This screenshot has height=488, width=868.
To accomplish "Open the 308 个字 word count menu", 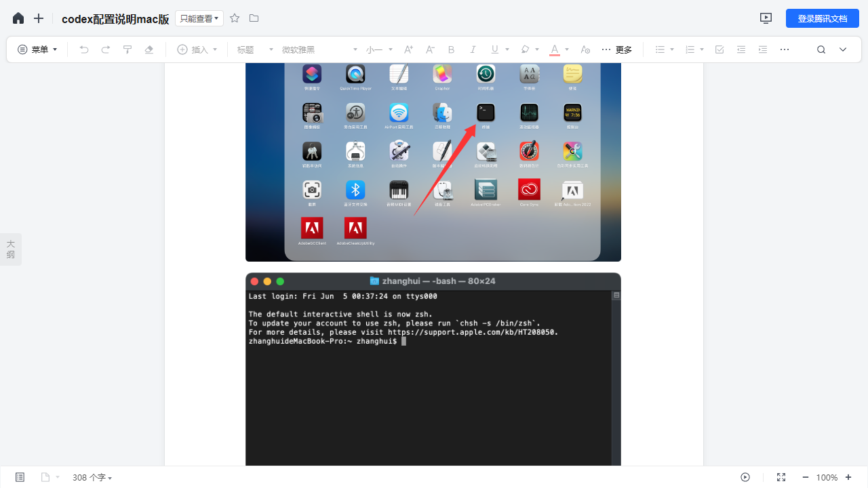I will click(92, 477).
